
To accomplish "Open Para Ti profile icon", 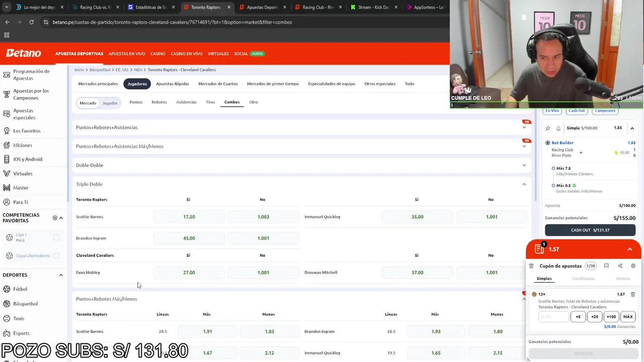I will point(7,202).
